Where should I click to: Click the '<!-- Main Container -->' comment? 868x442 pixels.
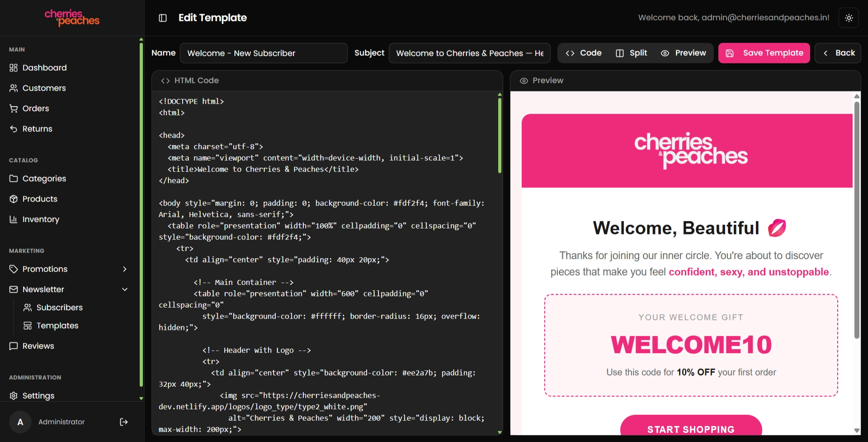pos(244,282)
